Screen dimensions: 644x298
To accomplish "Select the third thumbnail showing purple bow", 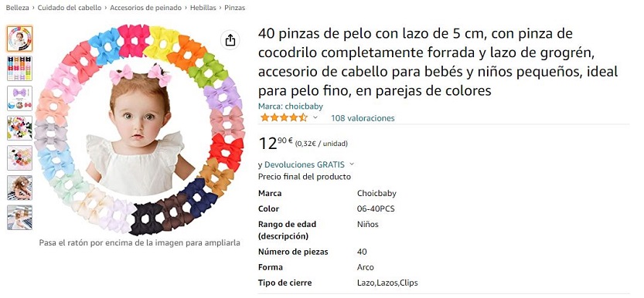I will pos(19,98).
